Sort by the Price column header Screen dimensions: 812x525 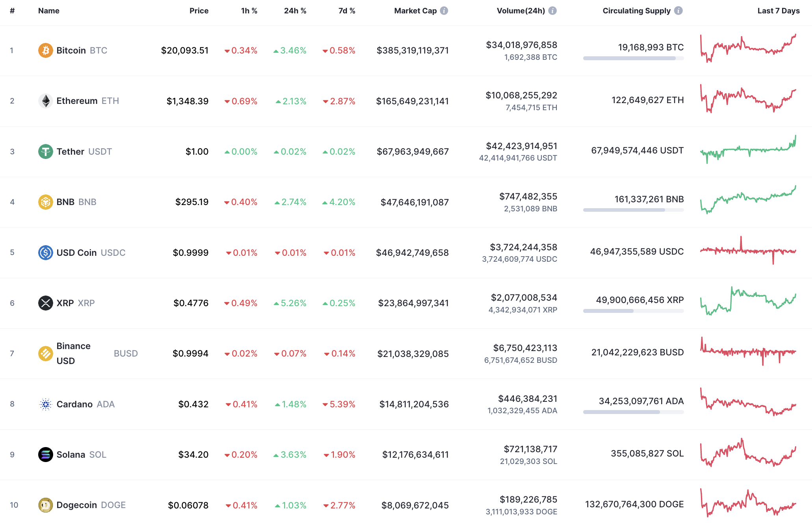pos(199,11)
